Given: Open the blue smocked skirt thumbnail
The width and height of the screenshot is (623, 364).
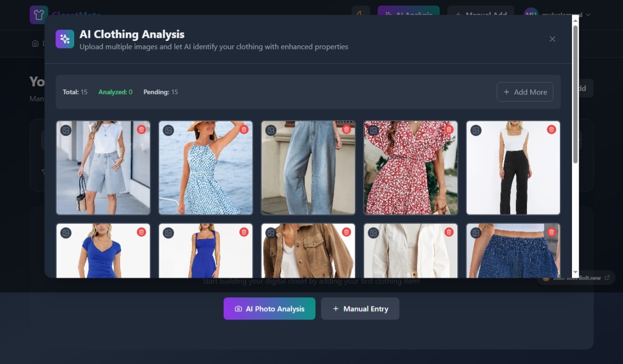Looking at the screenshot, I should (x=513, y=251).
